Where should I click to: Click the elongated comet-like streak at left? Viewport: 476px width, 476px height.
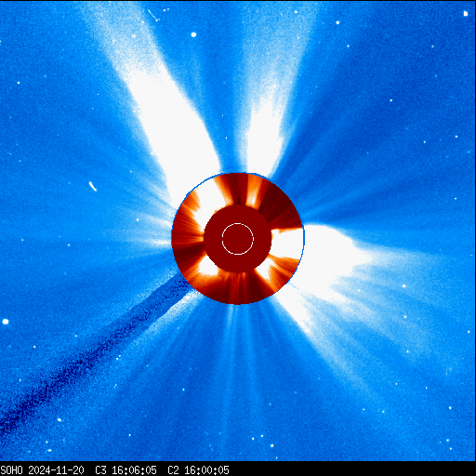[93, 186]
